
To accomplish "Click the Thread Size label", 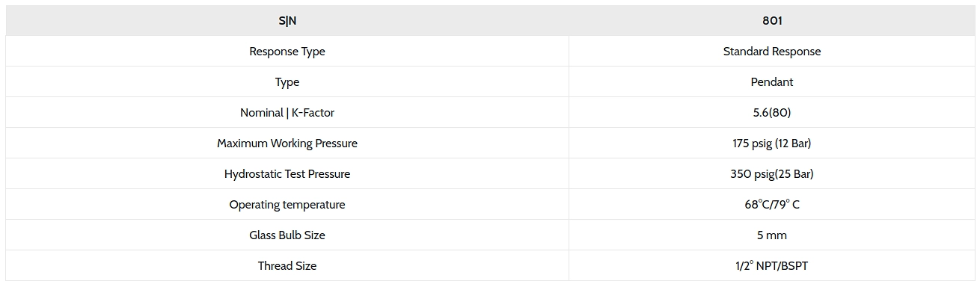I will pyautogui.click(x=287, y=266).
